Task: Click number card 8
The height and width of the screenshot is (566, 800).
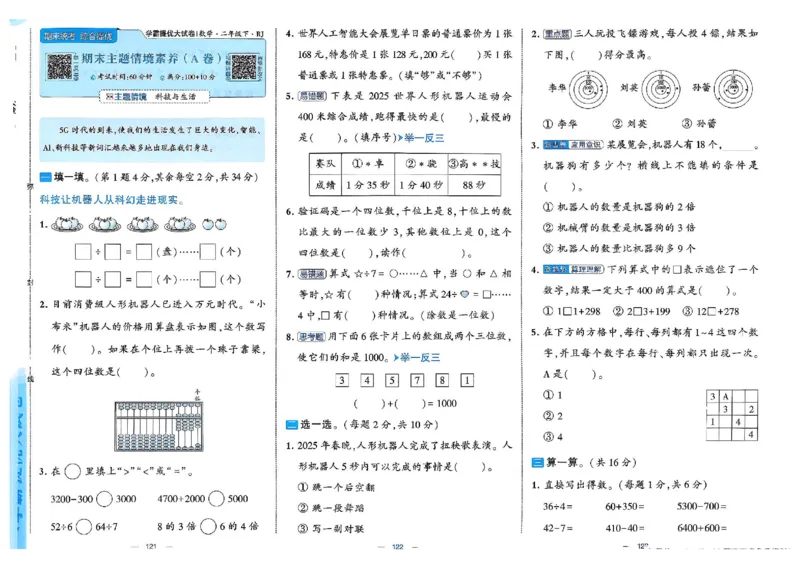Action: (x=442, y=380)
